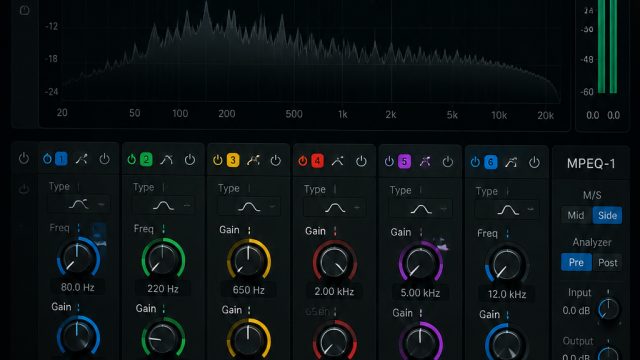The height and width of the screenshot is (360, 640).
Task: Click band 5 lower Gain knob
Action: coord(420,340)
